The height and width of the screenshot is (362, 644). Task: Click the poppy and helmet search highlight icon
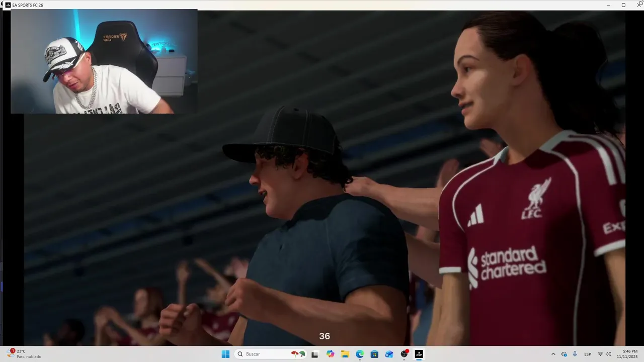click(x=298, y=354)
